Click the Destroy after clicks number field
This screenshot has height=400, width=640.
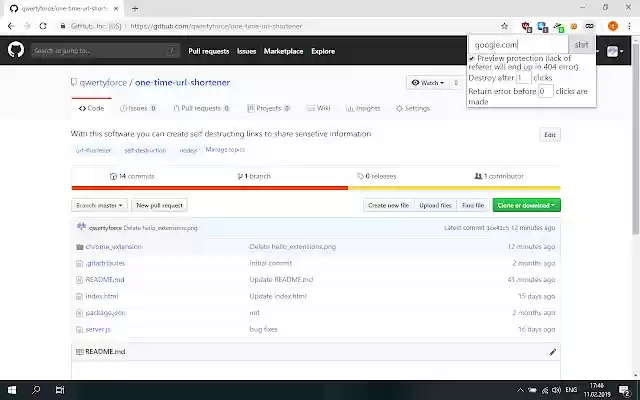(x=523, y=78)
